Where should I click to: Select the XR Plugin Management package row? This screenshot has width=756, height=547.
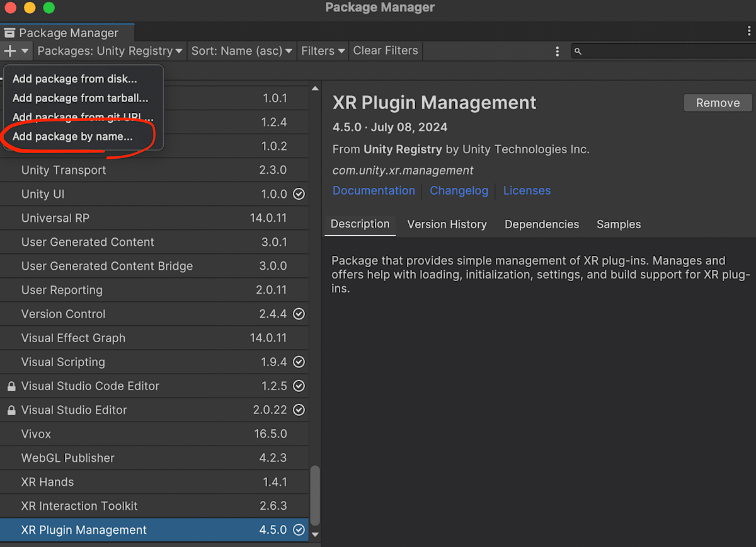154,530
